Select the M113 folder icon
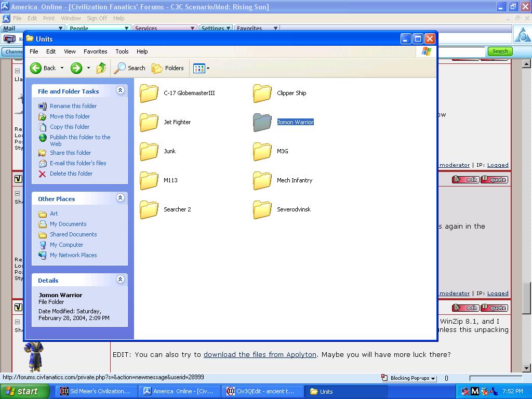The width and height of the screenshot is (532, 399). pos(149,181)
